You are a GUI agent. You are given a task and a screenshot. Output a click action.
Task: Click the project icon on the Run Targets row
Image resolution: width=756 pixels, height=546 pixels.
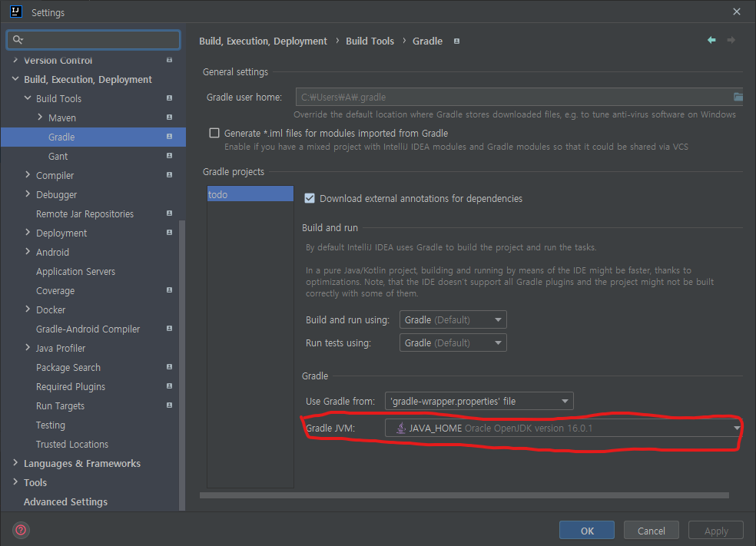[169, 405]
